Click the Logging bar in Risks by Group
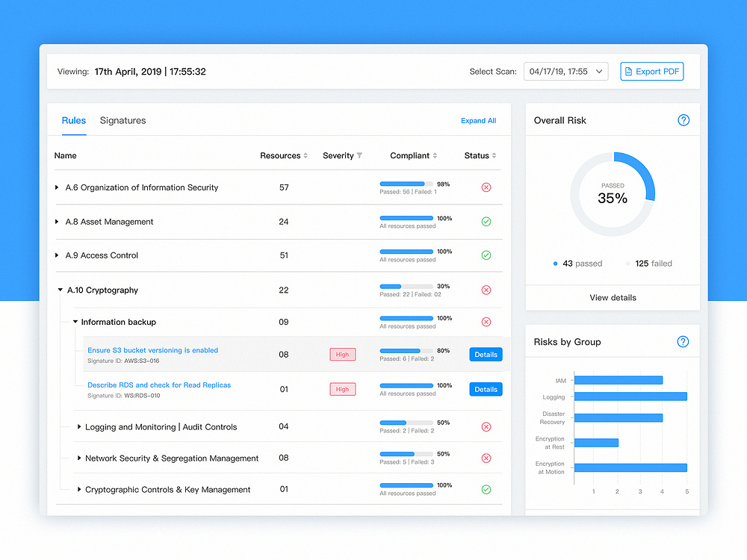 coord(630,396)
